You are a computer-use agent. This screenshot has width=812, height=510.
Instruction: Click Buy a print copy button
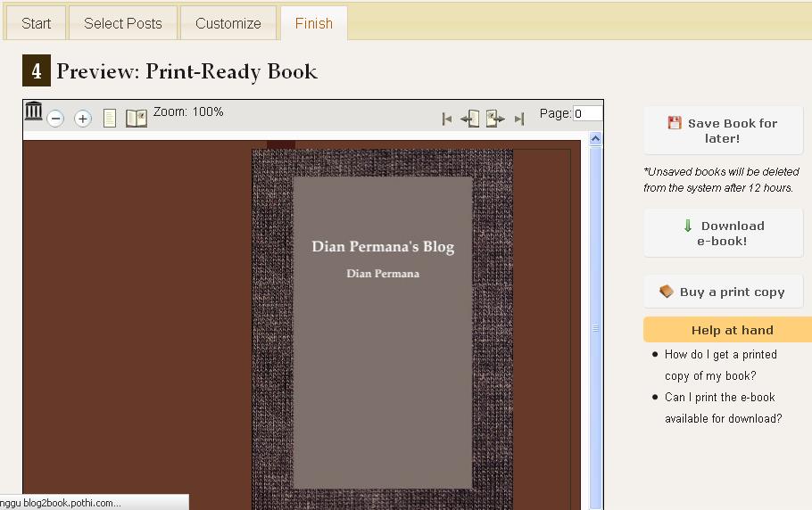[x=723, y=292]
